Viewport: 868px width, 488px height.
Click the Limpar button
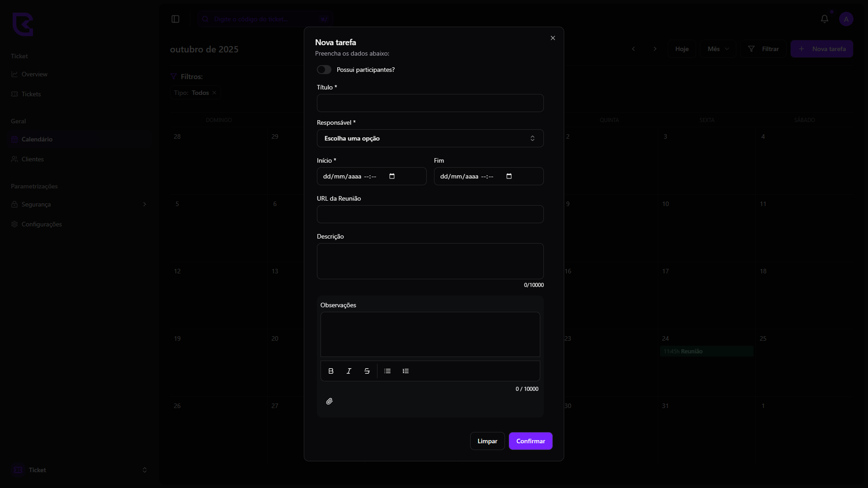tap(487, 441)
